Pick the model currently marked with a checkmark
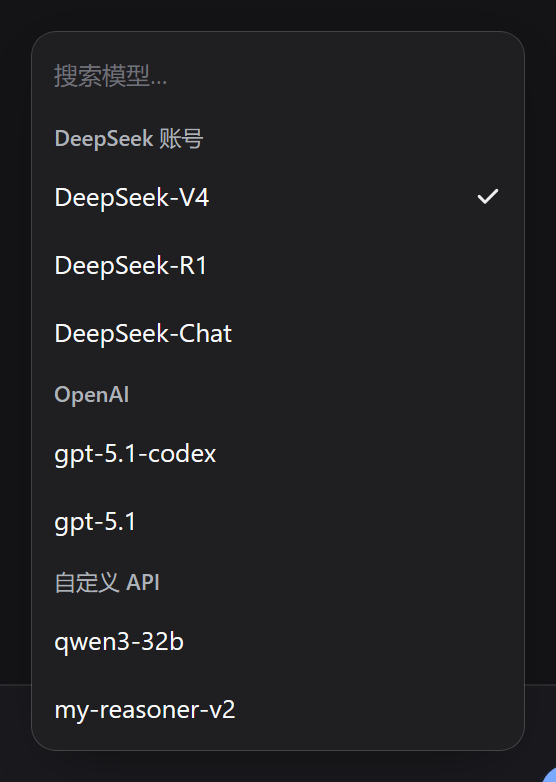 [x=278, y=197]
